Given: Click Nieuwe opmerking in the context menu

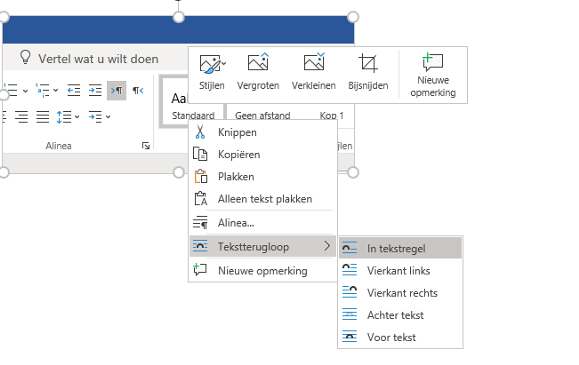Looking at the screenshot, I should click(x=263, y=270).
